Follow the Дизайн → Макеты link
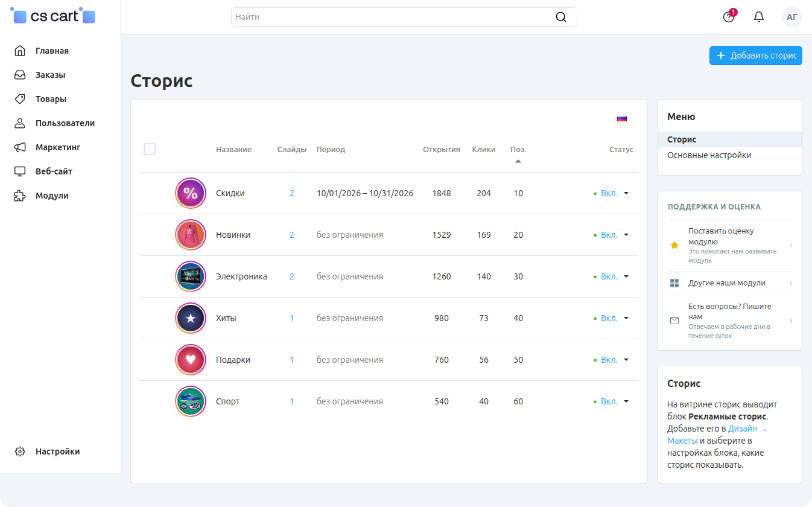This screenshot has width=812, height=507. [x=717, y=435]
